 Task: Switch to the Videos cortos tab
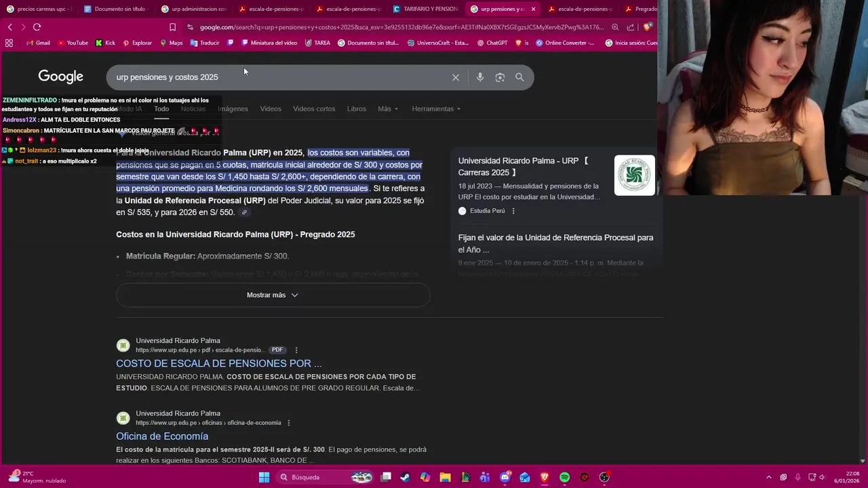(x=314, y=108)
